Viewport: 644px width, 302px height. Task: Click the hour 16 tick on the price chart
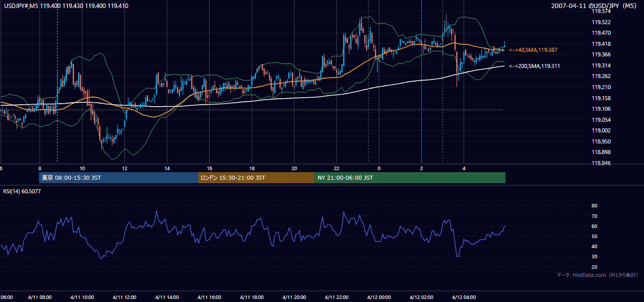point(209,168)
